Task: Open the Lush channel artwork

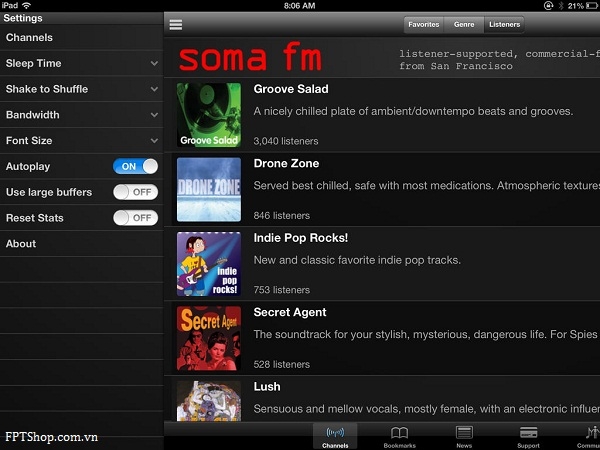Action: coord(209,401)
